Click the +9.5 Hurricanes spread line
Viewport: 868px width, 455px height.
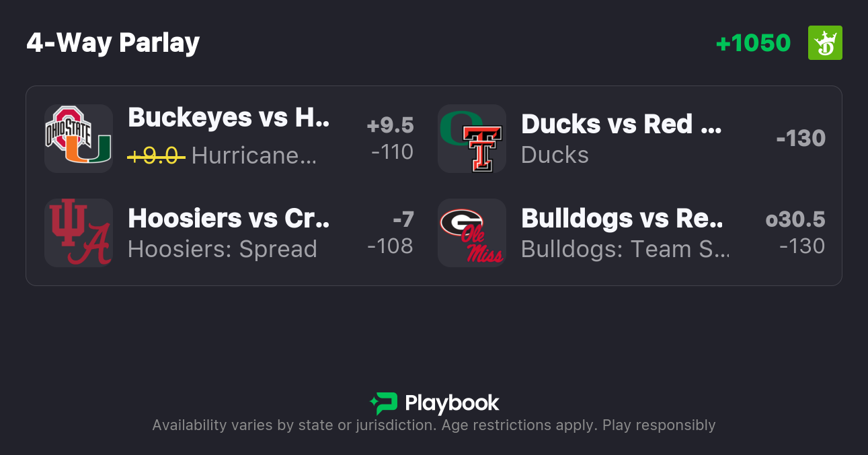pos(390,125)
